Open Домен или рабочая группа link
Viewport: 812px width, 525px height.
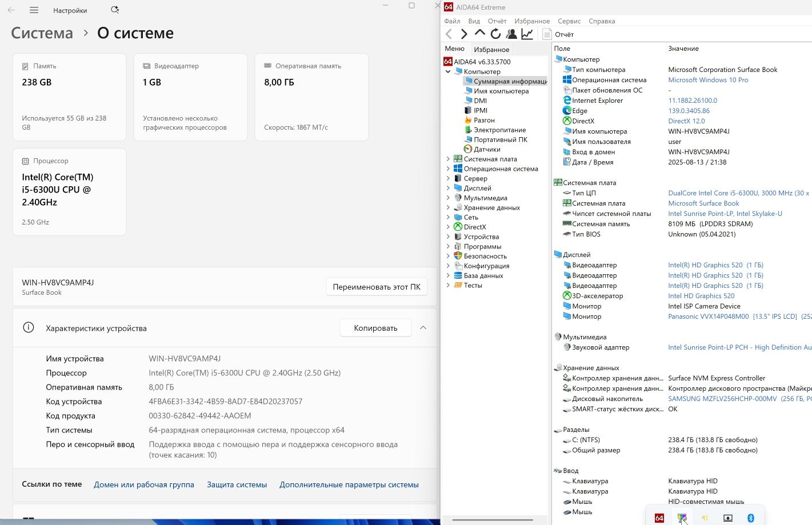click(144, 484)
